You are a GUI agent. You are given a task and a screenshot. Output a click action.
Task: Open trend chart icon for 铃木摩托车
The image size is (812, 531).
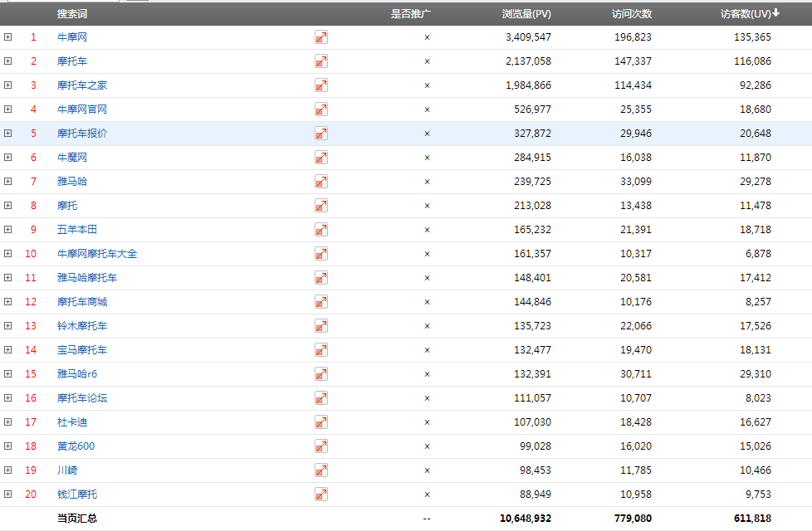(x=321, y=326)
